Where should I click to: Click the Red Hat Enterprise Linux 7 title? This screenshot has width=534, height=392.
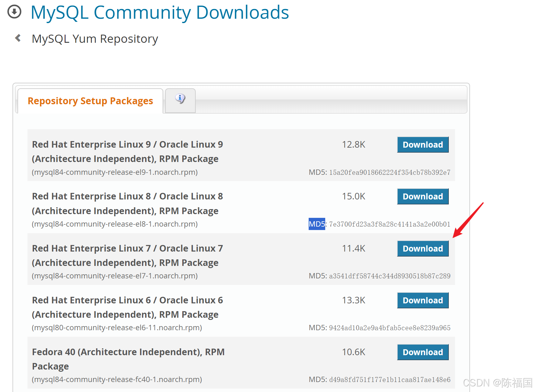click(127, 255)
